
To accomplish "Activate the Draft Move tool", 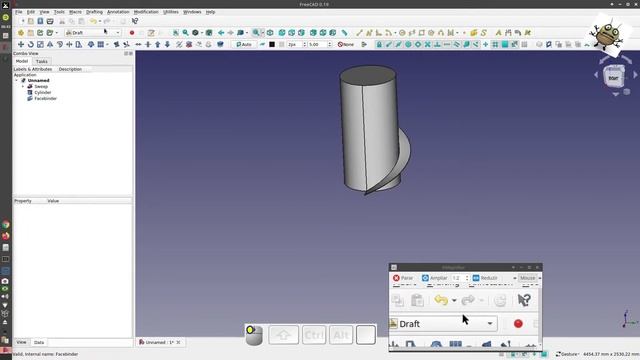I will [21, 44].
